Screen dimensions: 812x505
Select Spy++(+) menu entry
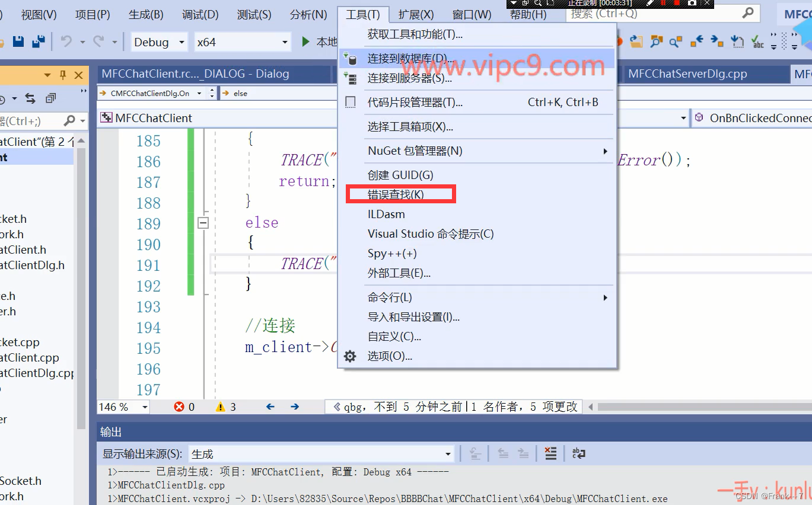pos(477,254)
